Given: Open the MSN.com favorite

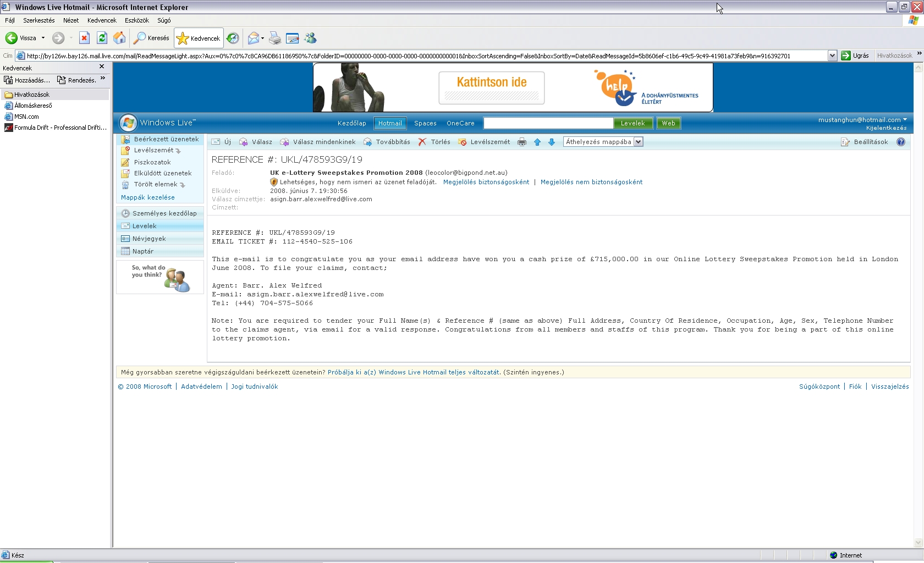Looking at the screenshot, I should click(21, 117).
